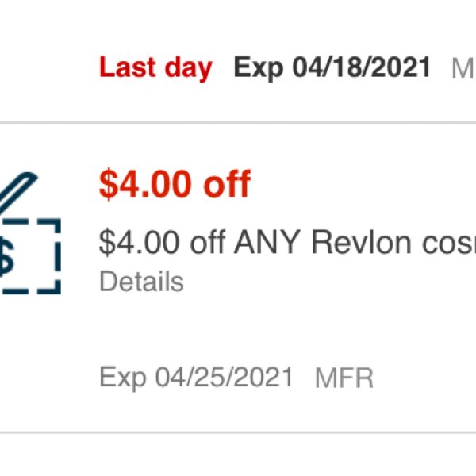The image size is (476, 476).
Task: Click the Last day red label
Action: coord(155,68)
